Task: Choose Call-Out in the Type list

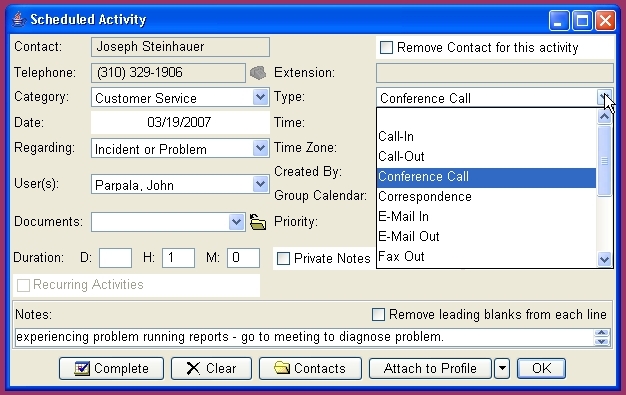Action: pyautogui.click(x=486, y=157)
